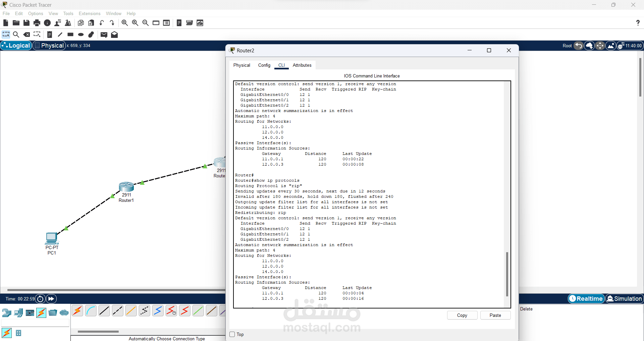This screenshot has height=341, width=644.
Task: Switch to Router2 Attributes tab
Action: tap(302, 65)
